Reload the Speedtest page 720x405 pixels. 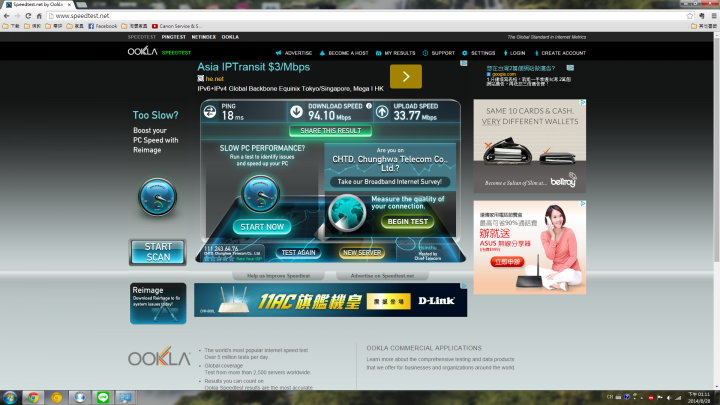point(28,16)
